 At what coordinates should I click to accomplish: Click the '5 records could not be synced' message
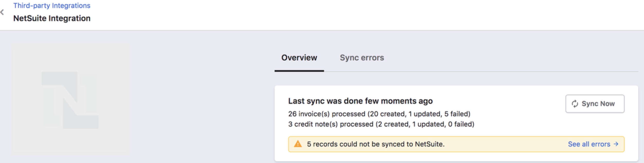click(x=375, y=144)
